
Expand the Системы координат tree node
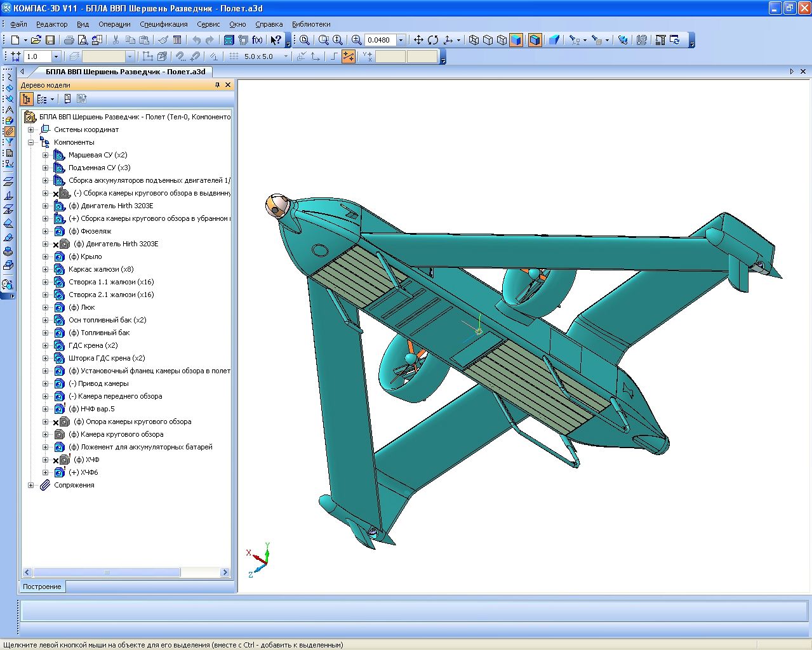click(30, 129)
